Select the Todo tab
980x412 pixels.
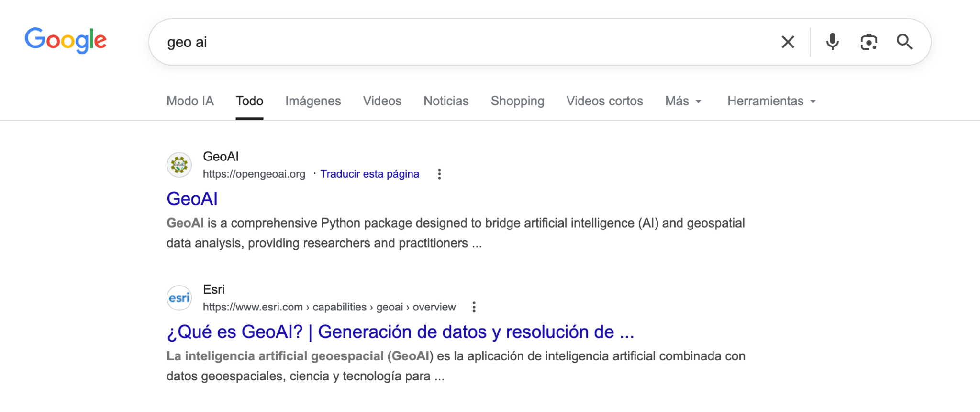click(249, 101)
